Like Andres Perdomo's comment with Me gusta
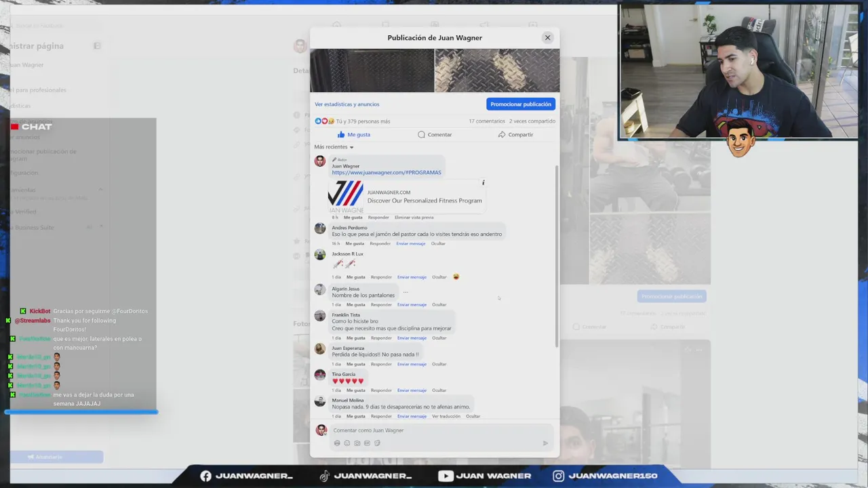The height and width of the screenshot is (488, 868). pyautogui.click(x=355, y=244)
